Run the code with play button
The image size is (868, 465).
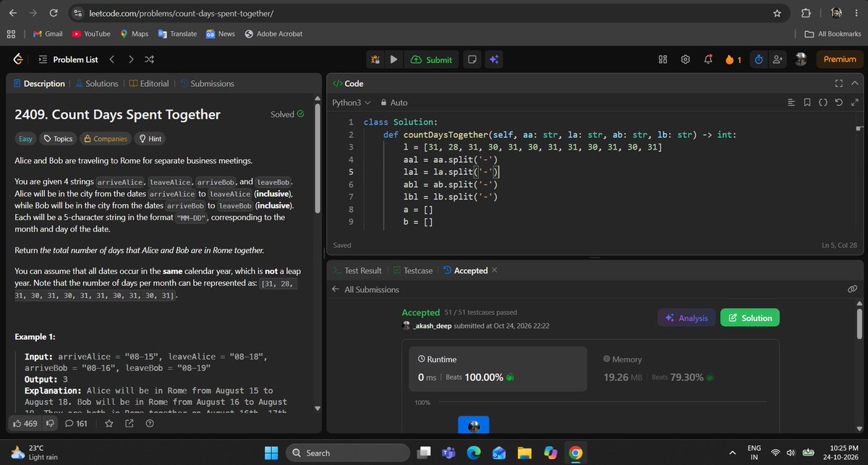pyautogui.click(x=393, y=59)
